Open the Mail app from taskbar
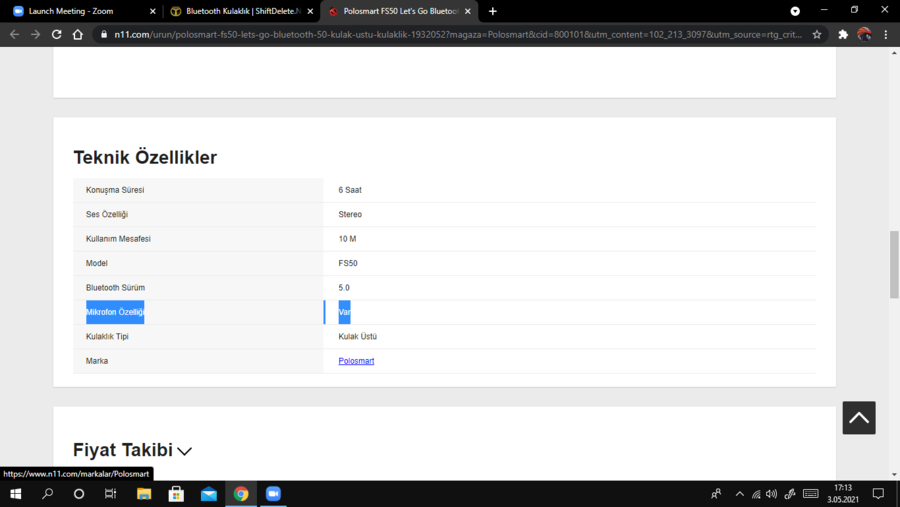 (209, 494)
